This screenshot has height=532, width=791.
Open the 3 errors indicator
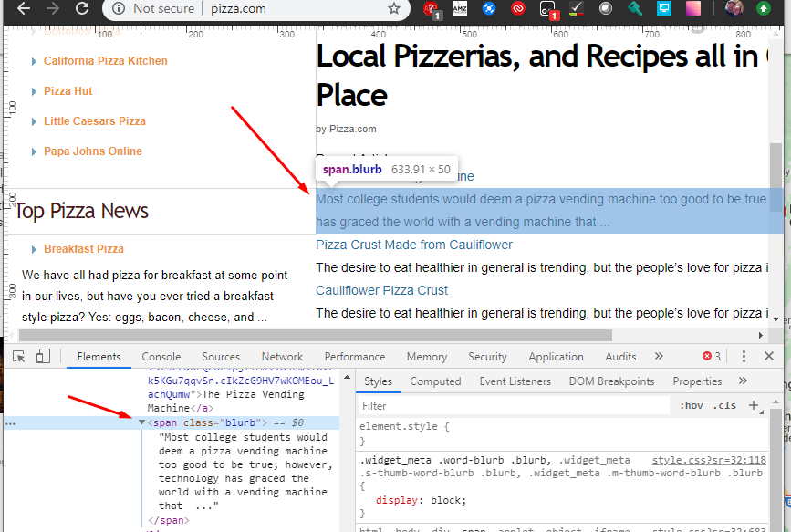click(x=712, y=357)
